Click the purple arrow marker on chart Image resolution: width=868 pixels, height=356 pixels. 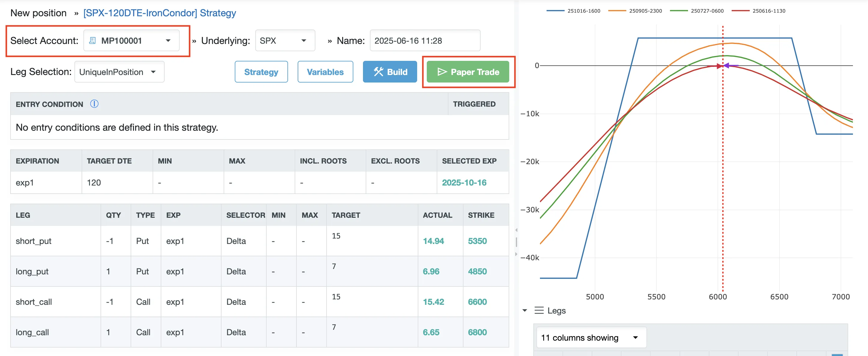click(727, 65)
